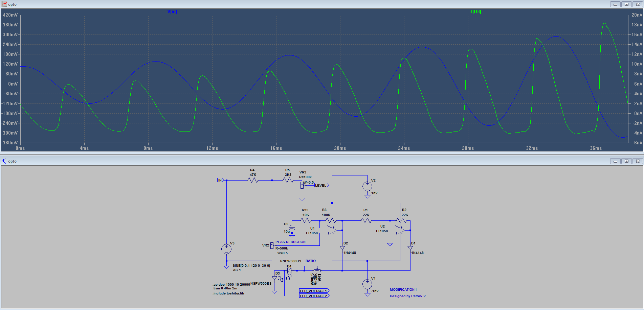
Task: Click the SINE source parameters text
Action: 251,266
